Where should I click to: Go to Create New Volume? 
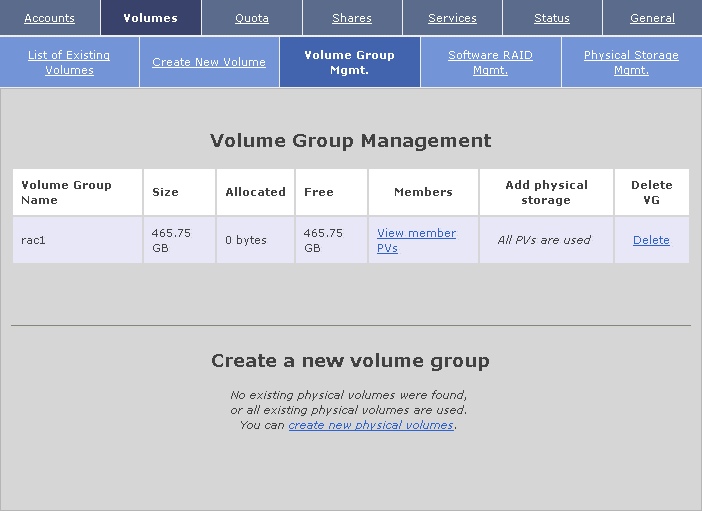[209, 62]
